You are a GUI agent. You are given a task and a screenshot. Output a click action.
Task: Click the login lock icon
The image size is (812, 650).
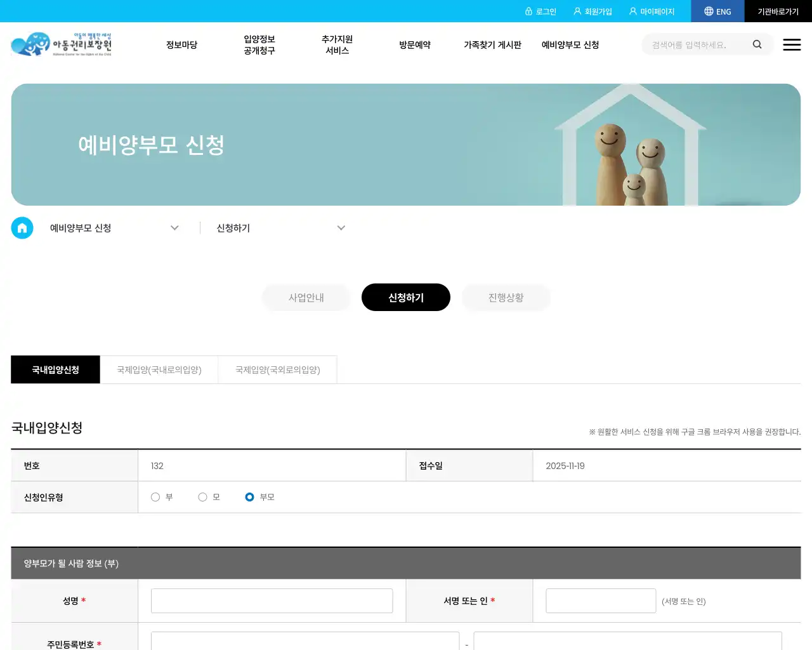pos(529,11)
